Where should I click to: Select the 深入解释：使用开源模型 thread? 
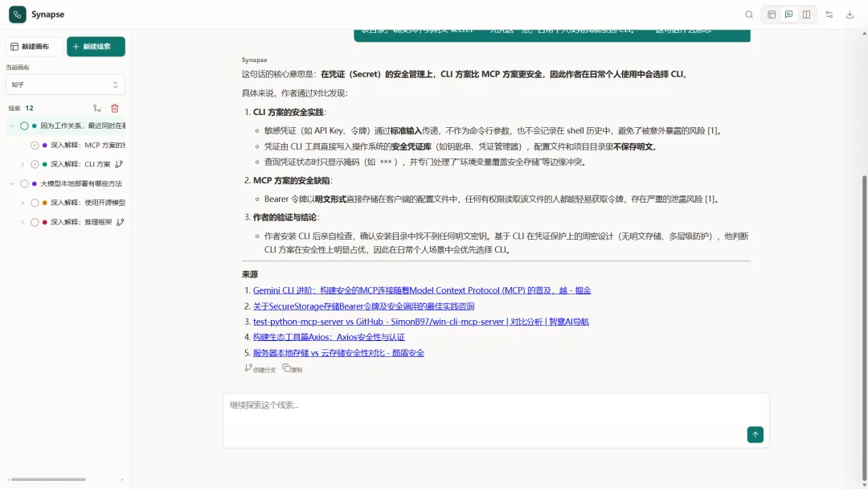[88, 203]
